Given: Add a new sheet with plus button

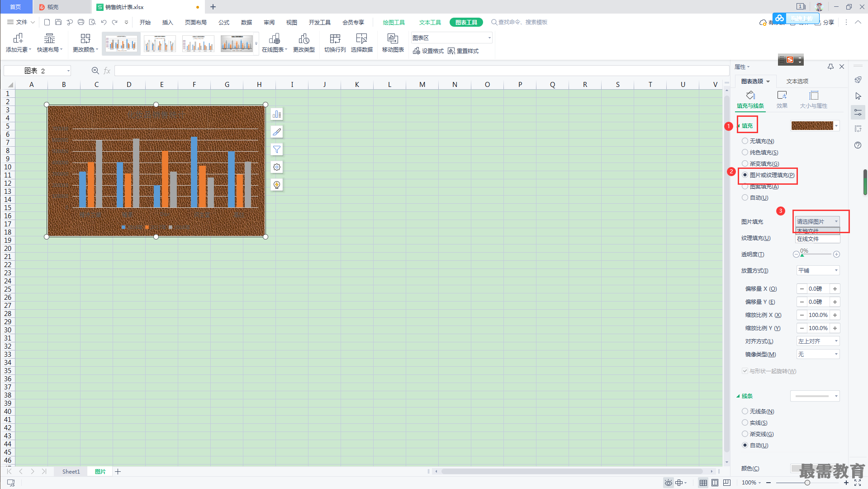Looking at the screenshot, I should pyautogui.click(x=118, y=472).
